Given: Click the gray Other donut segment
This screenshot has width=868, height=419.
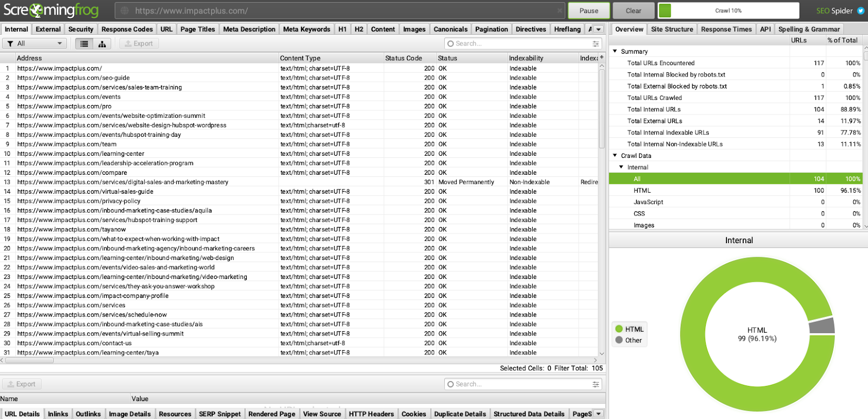Looking at the screenshot, I should 822,326.
